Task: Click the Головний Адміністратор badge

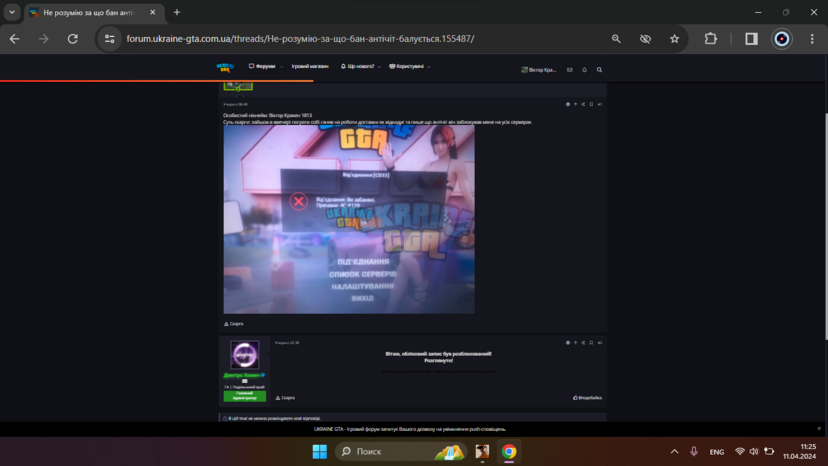Action: pyautogui.click(x=244, y=396)
